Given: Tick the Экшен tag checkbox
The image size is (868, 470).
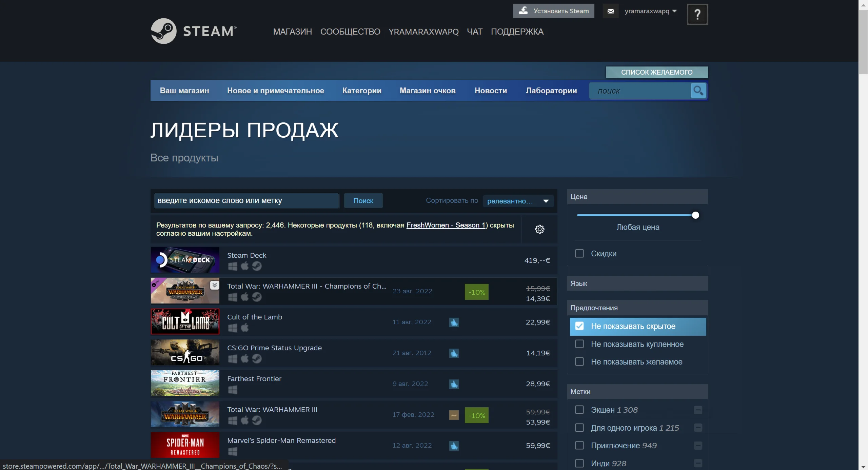Looking at the screenshot, I should point(579,410).
